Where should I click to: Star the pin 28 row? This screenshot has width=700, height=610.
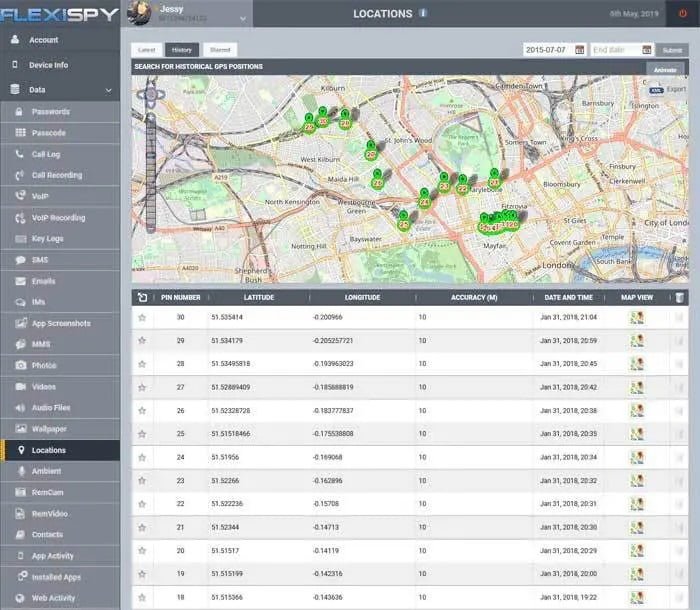[x=142, y=364]
